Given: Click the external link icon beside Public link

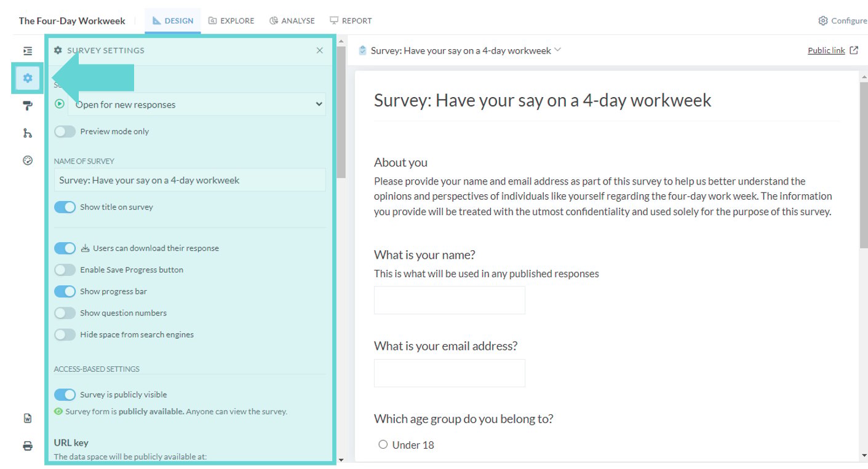Looking at the screenshot, I should (854, 50).
